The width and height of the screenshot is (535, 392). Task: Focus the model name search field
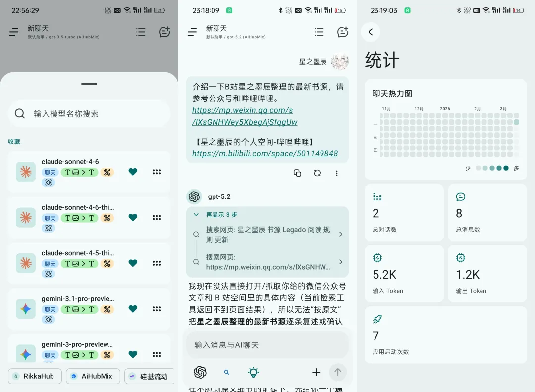(89, 114)
